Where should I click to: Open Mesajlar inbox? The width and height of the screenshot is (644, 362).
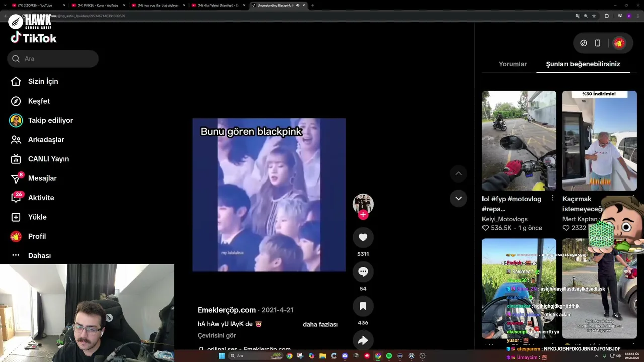[42, 178]
